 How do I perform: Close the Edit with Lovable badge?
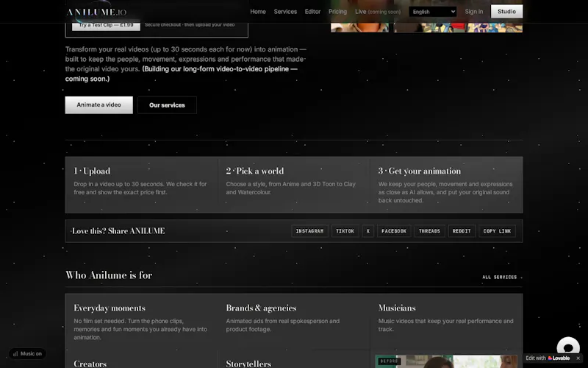578,358
